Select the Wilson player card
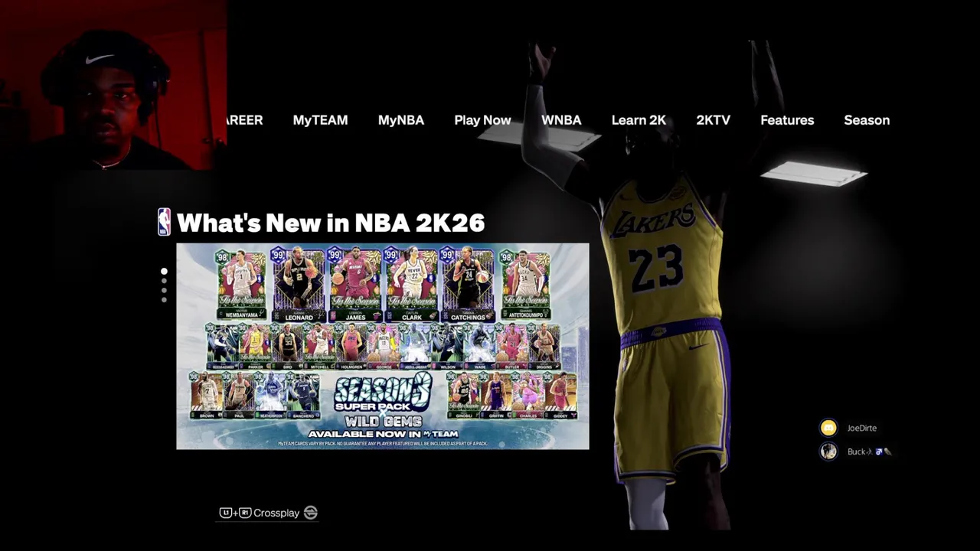The height and width of the screenshot is (551, 980). coord(448,347)
